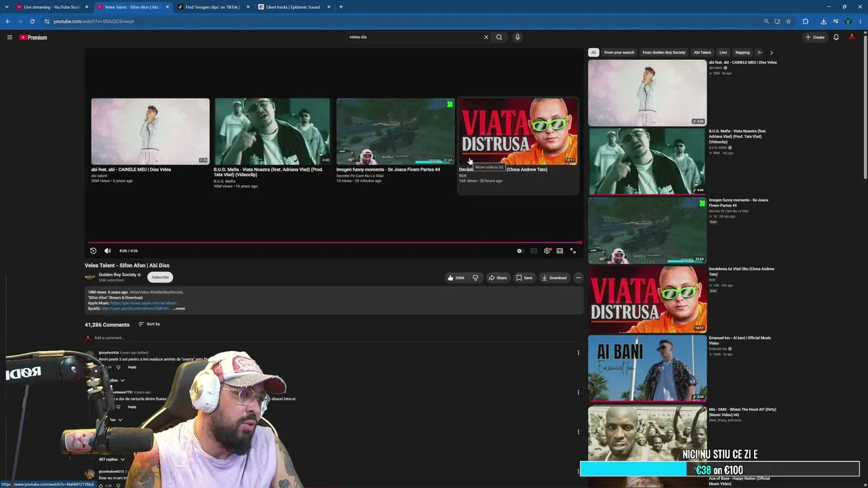Screen dimensions: 868x488
Task: Open browser extensions puzzle icon
Action: tap(806, 21)
